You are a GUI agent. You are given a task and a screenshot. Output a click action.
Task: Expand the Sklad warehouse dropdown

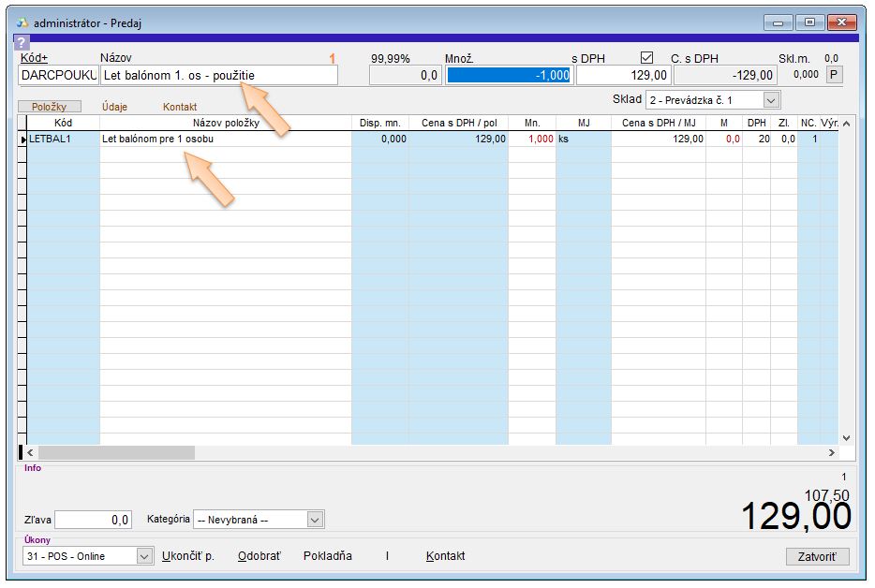pos(771,99)
